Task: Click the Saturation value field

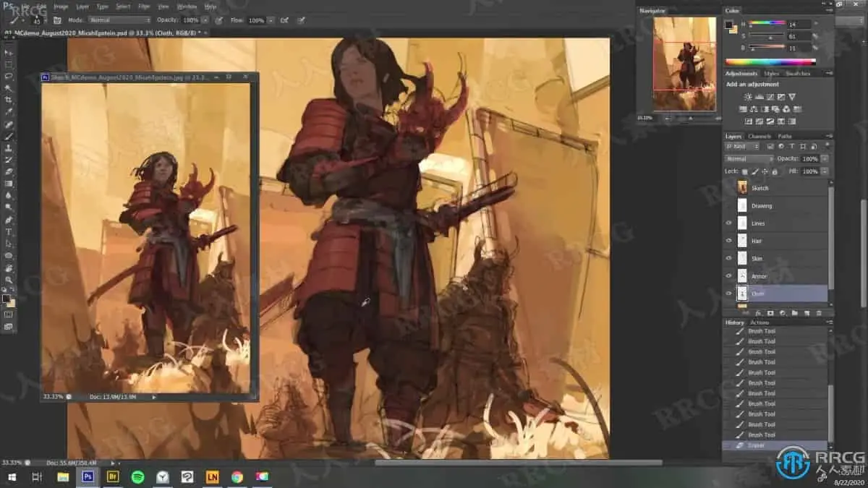Action: (x=800, y=35)
